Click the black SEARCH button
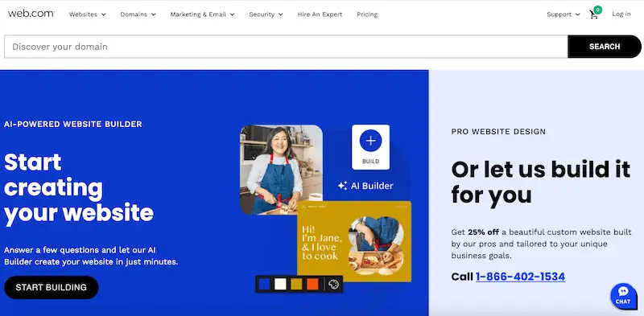The width and height of the screenshot is (644, 316). click(x=605, y=47)
